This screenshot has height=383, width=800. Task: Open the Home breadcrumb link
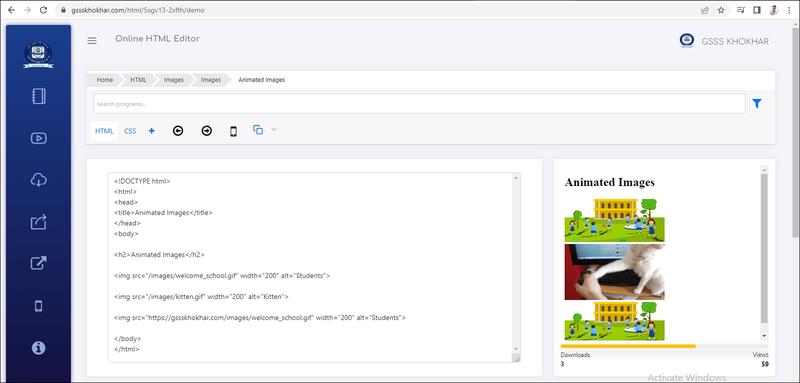pos(105,80)
